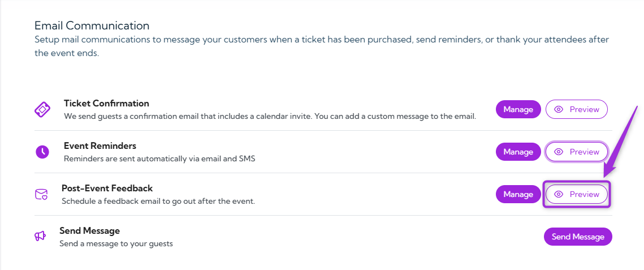
Task: Click eye icon in Event Reminders Preview
Action: (x=559, y=152)
